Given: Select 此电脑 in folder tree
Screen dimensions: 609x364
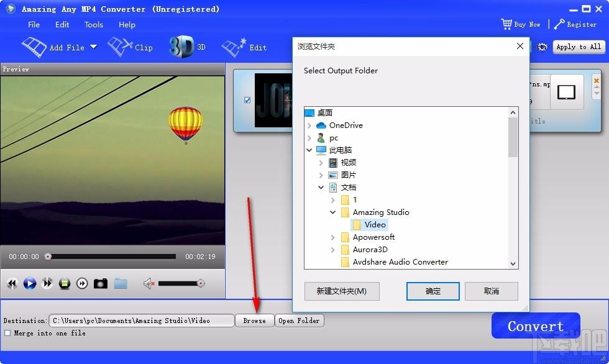Looking at the screenshot, I should (x=341, y=150).
